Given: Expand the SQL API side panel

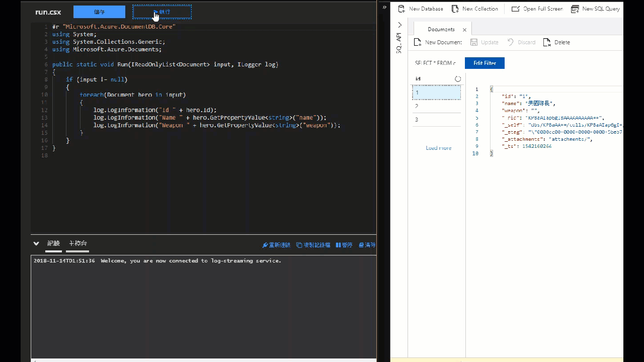Looking at the screenshot, I should click(400, 25).
